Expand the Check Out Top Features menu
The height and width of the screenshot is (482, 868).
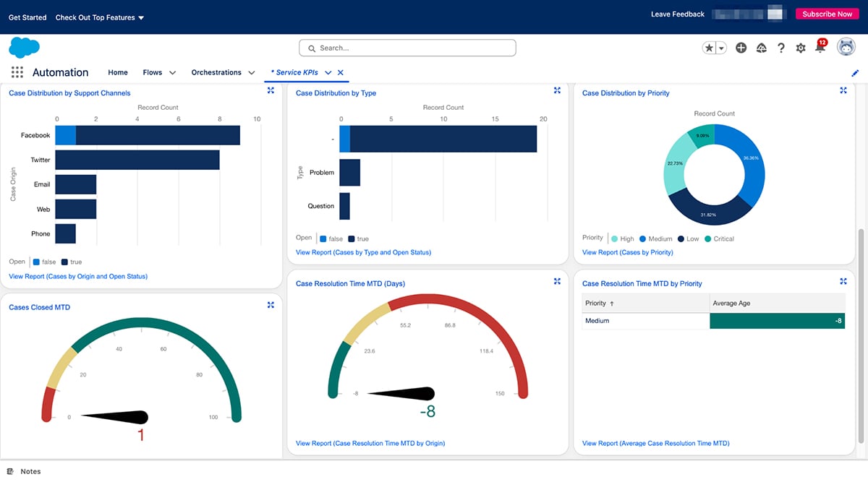click(x=100, y=17)
